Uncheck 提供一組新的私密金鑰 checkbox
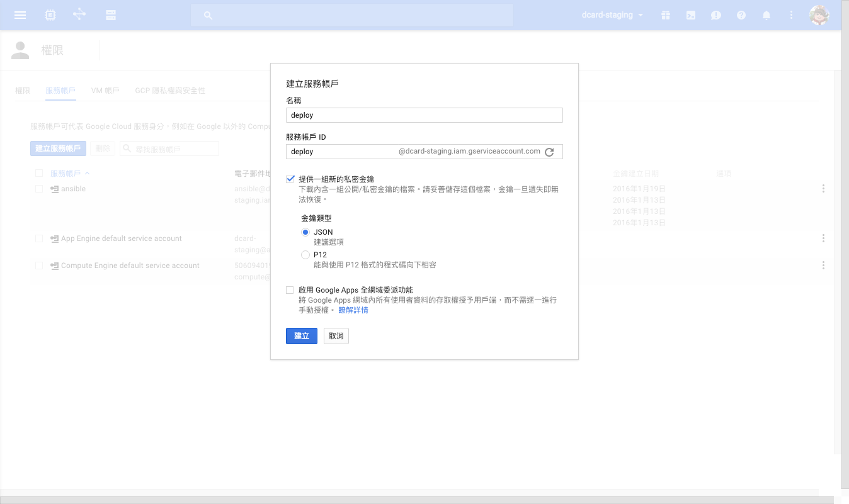The image size is (849, 504). 290,179
